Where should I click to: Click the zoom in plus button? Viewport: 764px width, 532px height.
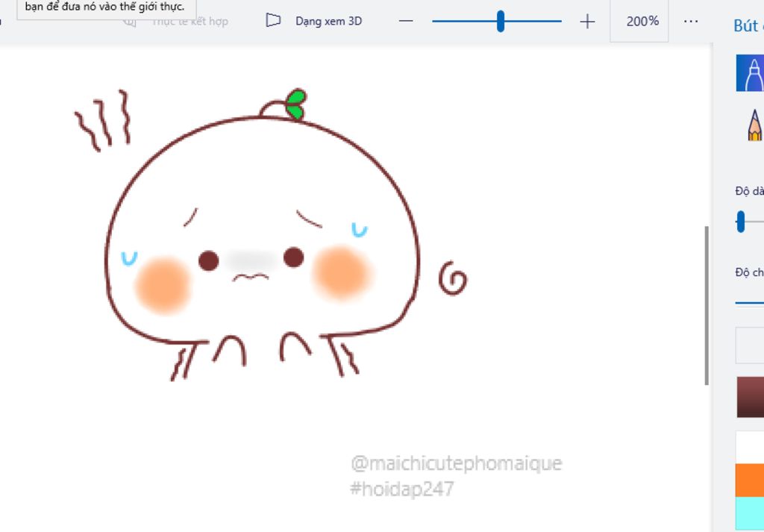pos(587,22)
